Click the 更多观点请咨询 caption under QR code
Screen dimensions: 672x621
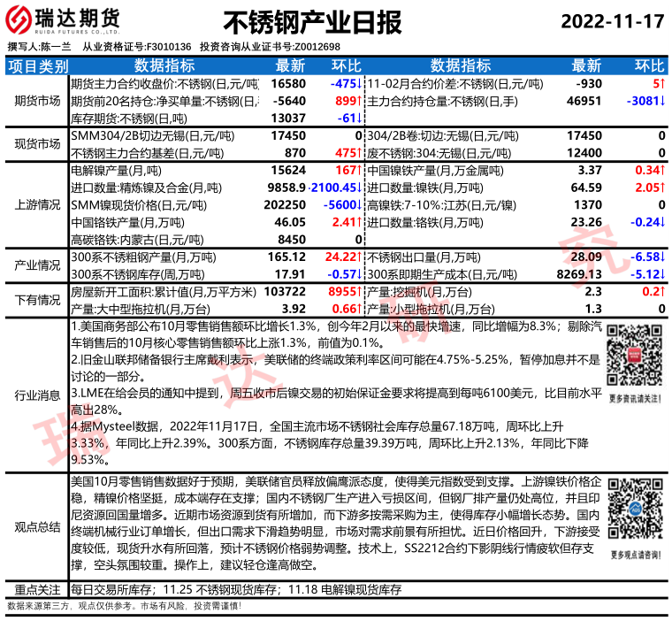click(x=635, y=554)
